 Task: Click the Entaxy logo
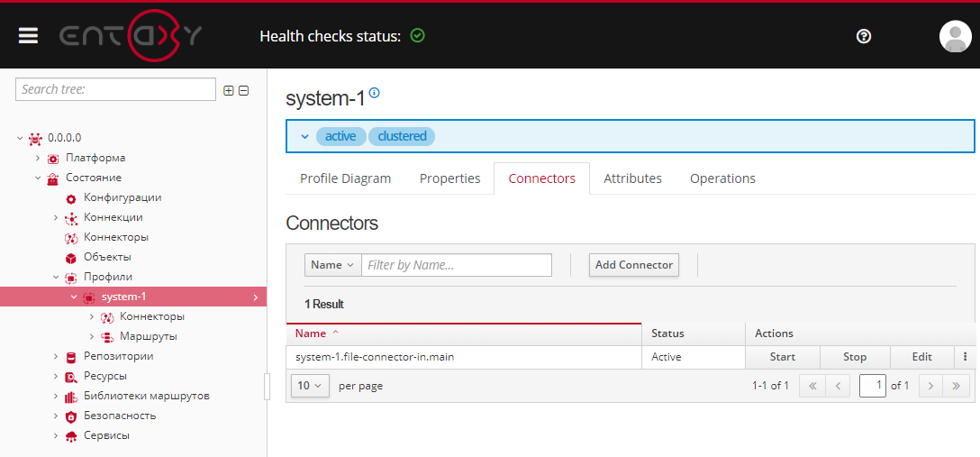(132, 36)
